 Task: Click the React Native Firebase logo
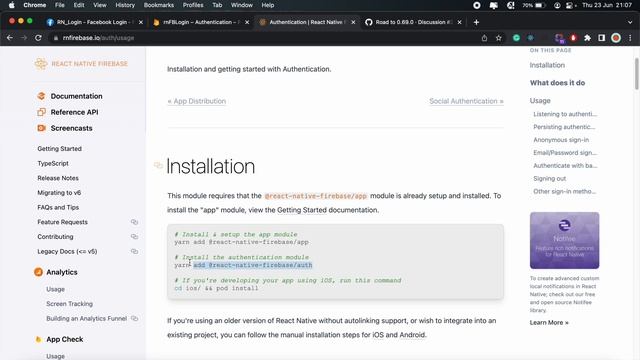pyautogui.click(x=81, y=64)
